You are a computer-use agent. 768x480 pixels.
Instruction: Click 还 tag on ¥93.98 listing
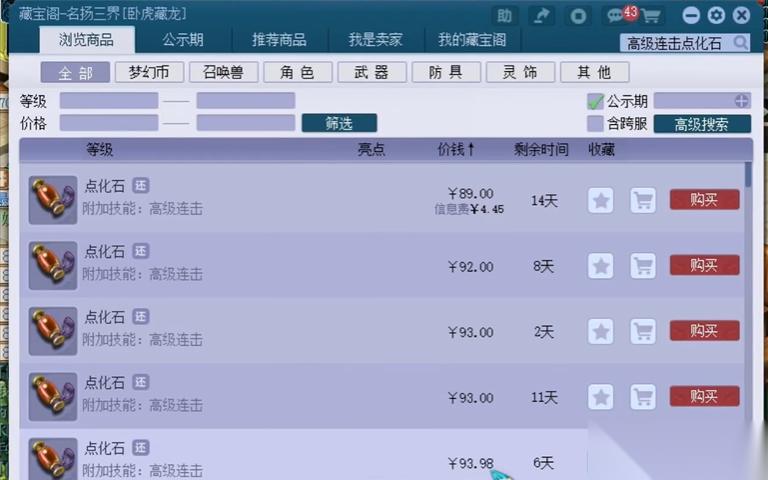coord(141,448)
